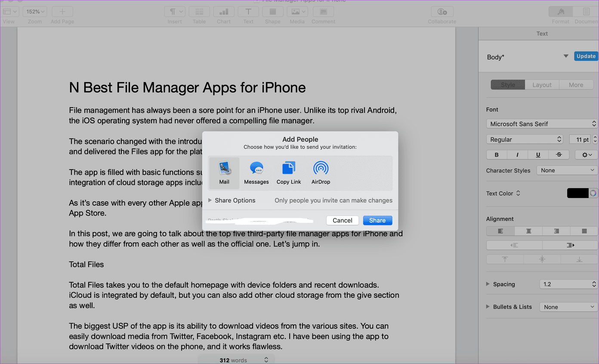Open the Microsoft Sans Serif font dropdown
The width and height of the screenshot is (599, 364).
click(x=542, y=124)
